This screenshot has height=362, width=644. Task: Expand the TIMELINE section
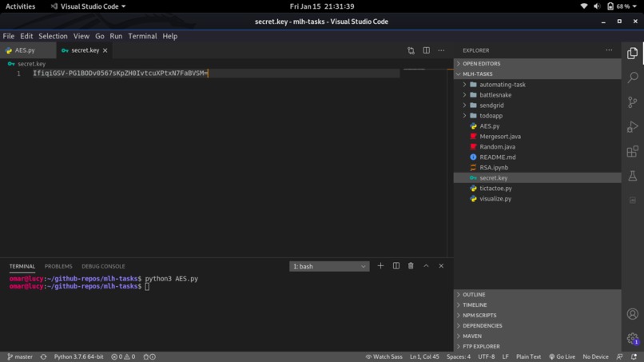537,305
